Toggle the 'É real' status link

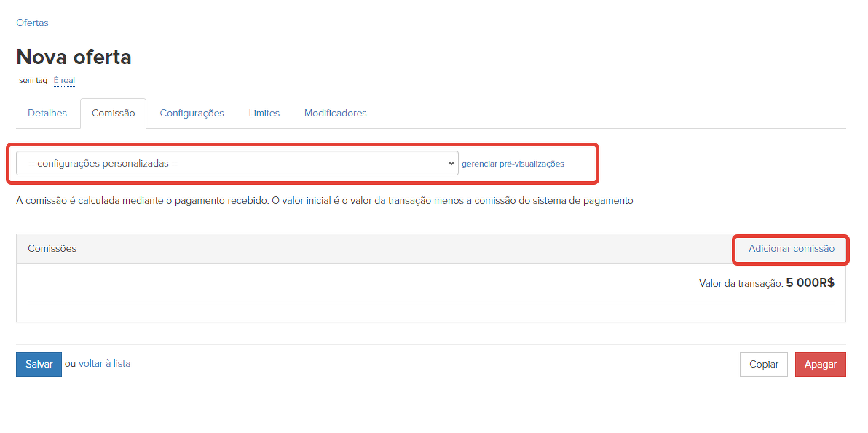(x=64, y=80)
